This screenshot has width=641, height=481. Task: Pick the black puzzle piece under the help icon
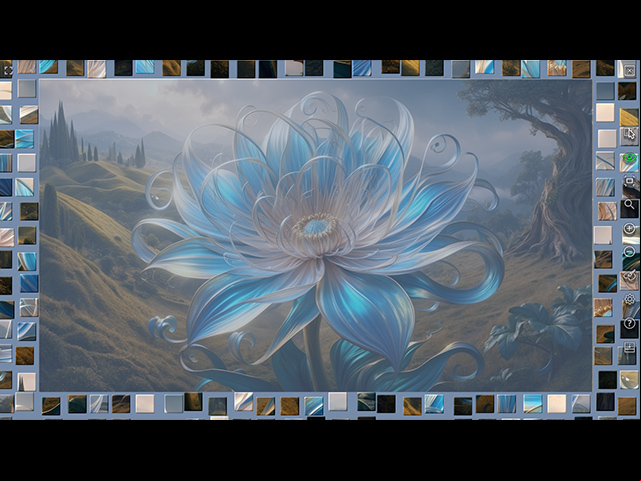tap(630, 329)
